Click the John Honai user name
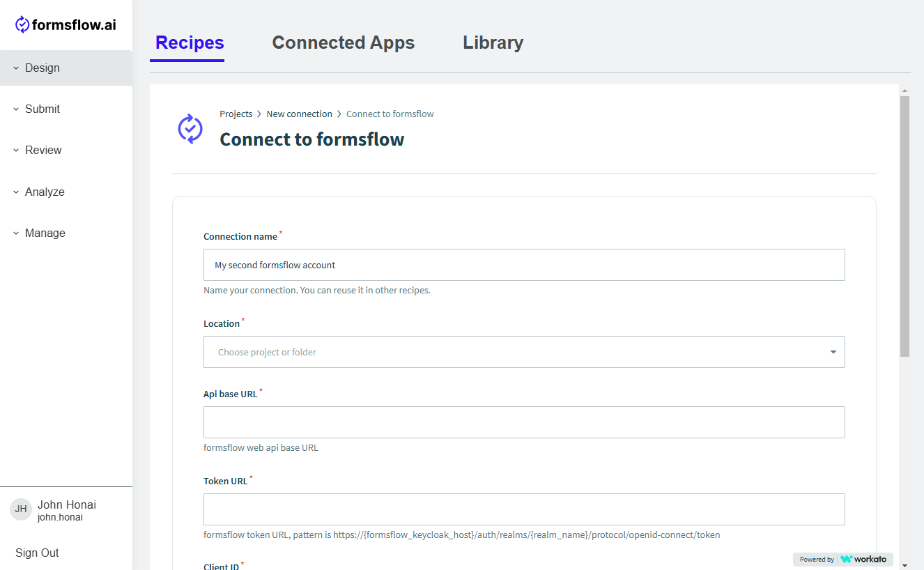Image resolution: width=924 pixels, height=570 pixels. pyautogui.click(x=67, y=504)
